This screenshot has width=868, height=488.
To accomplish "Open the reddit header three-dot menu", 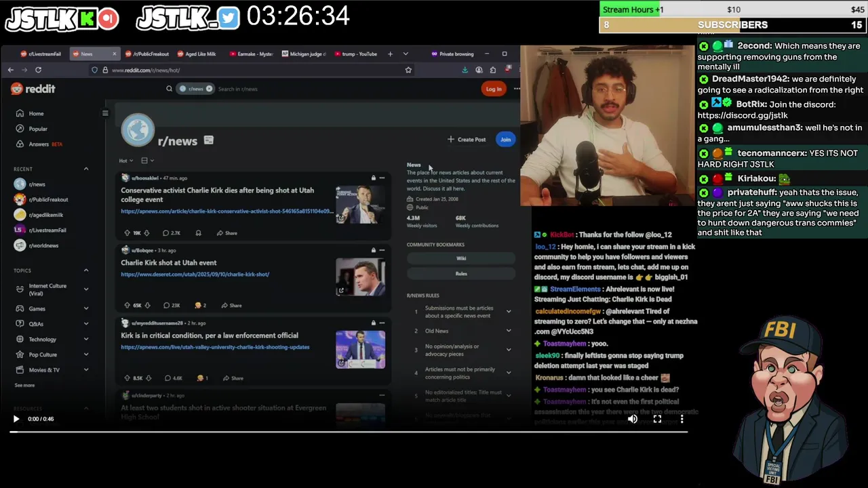I will (517, 89).
